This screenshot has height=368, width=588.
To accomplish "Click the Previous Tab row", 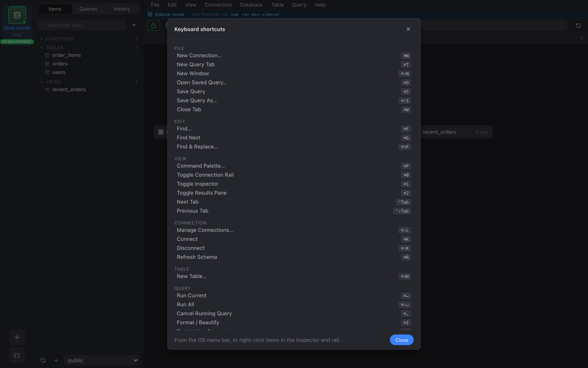I will 294,211.
